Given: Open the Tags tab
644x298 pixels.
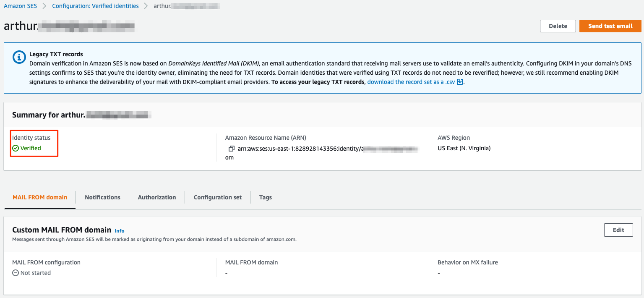Looking at the screenshot, I should click(266, 197).
